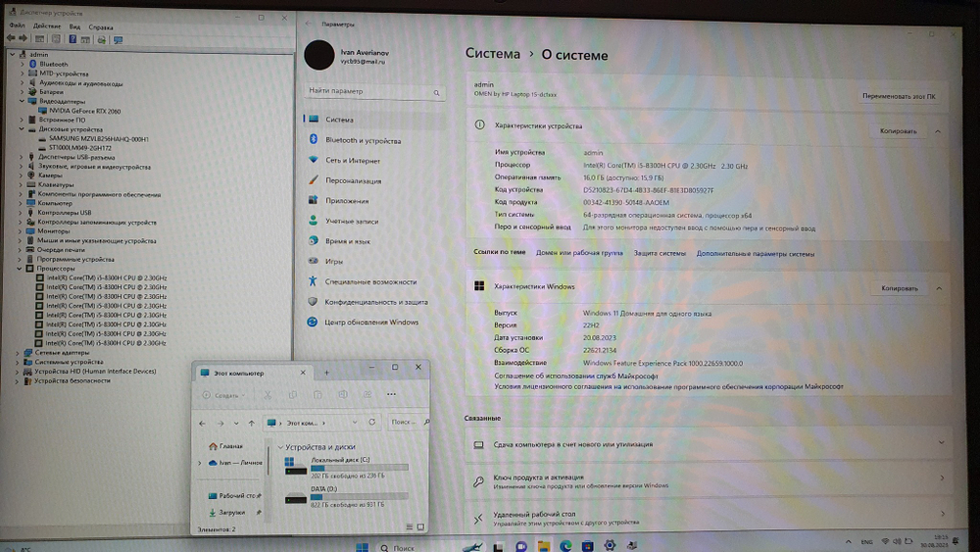
Task: Click the Update driver icon with green arrow
Action: coord(101,39)
